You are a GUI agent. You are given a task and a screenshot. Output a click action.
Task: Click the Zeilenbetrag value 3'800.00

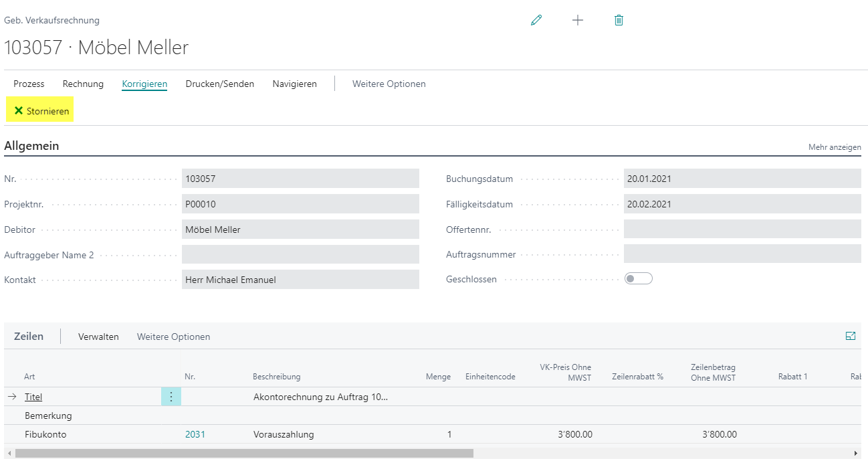coord(720,434)
